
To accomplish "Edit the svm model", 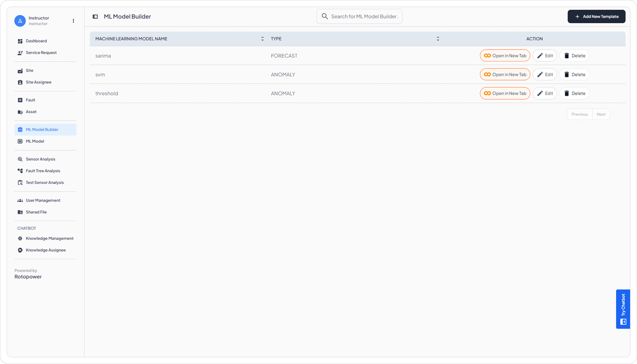I will tap(545, 75).
